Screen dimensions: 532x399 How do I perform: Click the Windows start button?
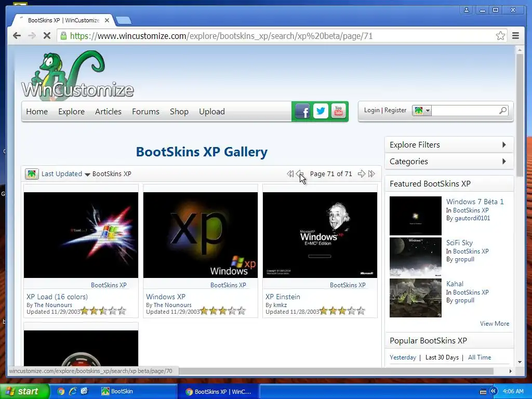[x=25, y=391]
